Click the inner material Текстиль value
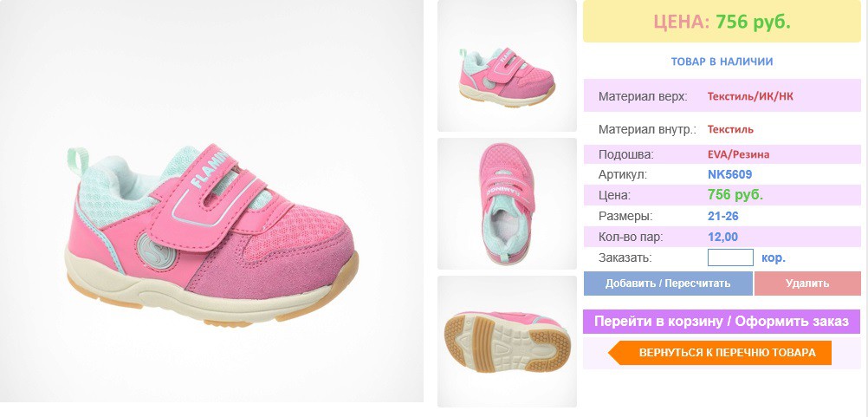868x417 pixels. click(x=731, y=129)
